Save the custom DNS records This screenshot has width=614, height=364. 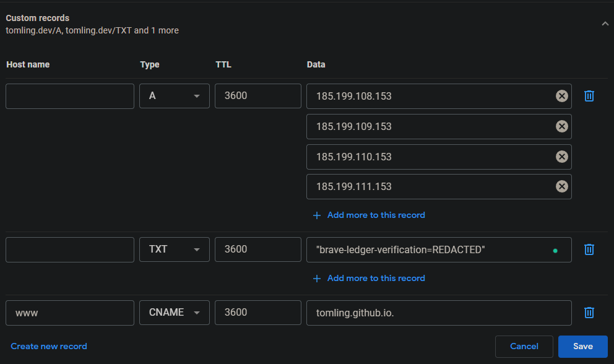click(x=582, y=347)
